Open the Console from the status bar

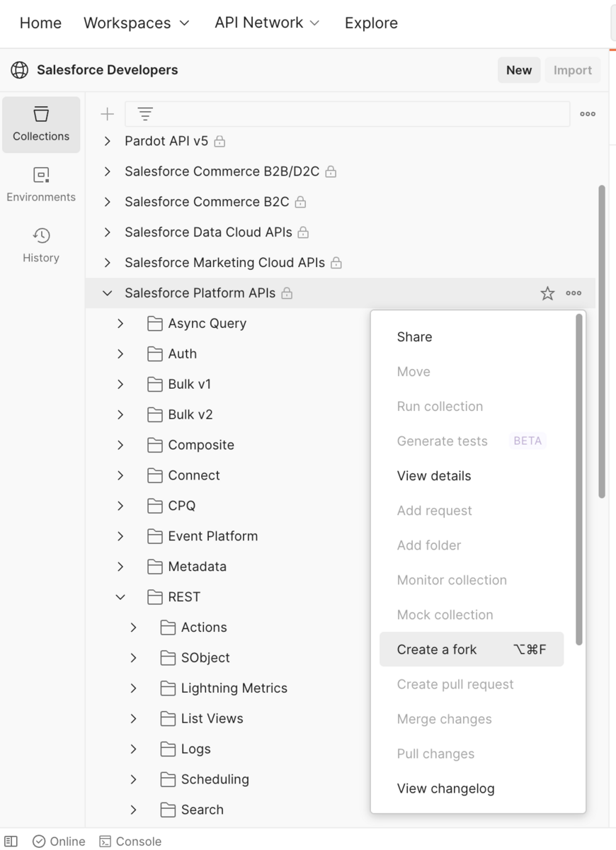(130, 841)
